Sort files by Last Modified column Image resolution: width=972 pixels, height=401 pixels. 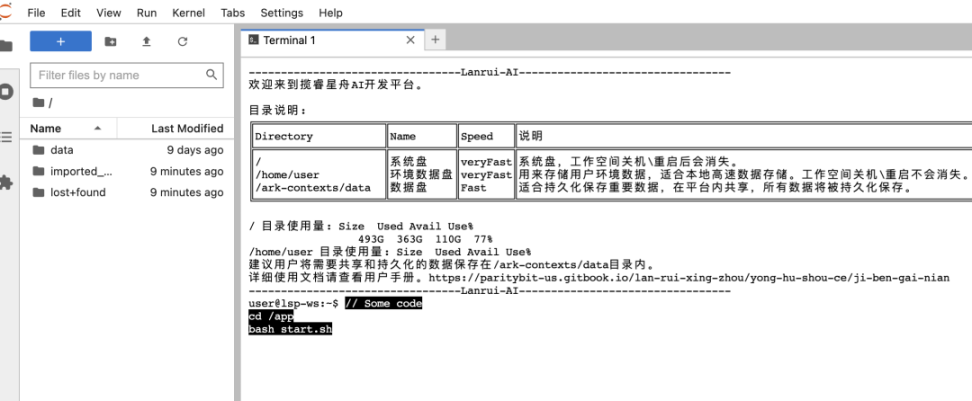pos(187,128)
